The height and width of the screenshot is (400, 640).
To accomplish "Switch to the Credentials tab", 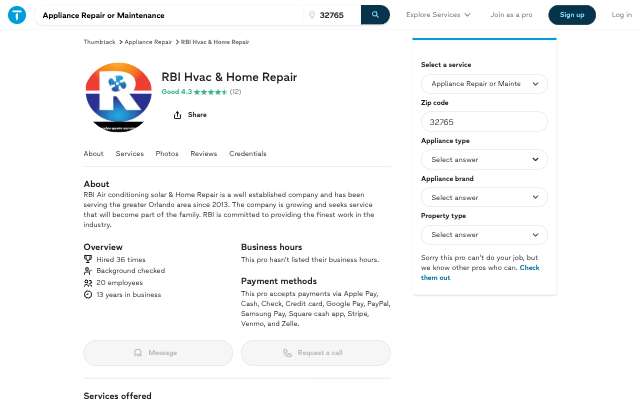I will (248, 153).
